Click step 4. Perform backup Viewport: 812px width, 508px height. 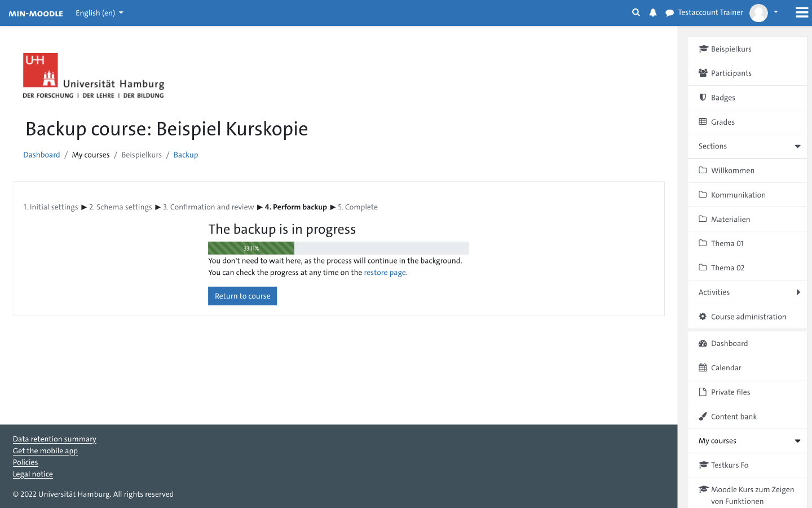pyautogui.click(x=296, y=207)
